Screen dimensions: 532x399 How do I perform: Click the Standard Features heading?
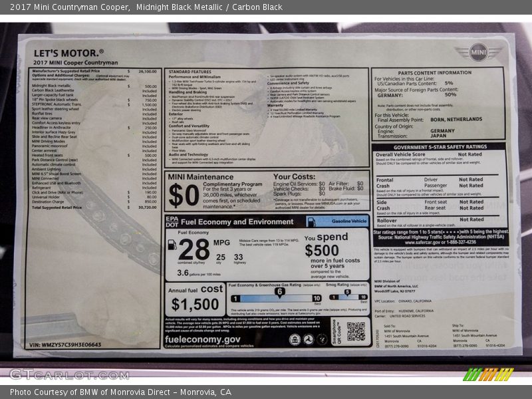point(190,70)
